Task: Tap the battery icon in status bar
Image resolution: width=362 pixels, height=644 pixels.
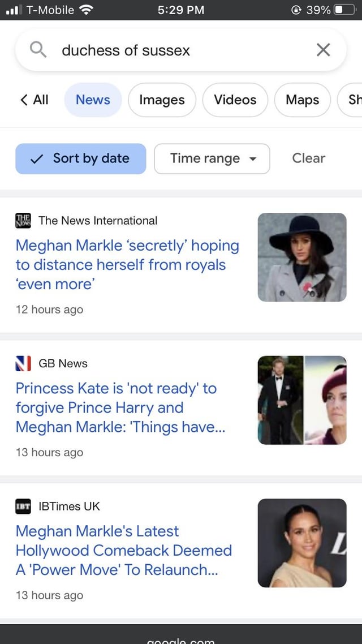Action: (x=343, y=10)
